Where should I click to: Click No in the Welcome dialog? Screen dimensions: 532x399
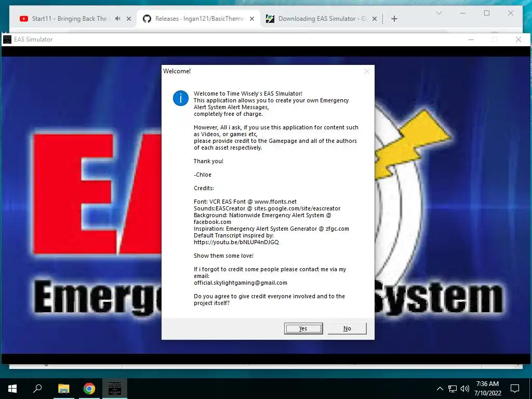coord(347,328)
